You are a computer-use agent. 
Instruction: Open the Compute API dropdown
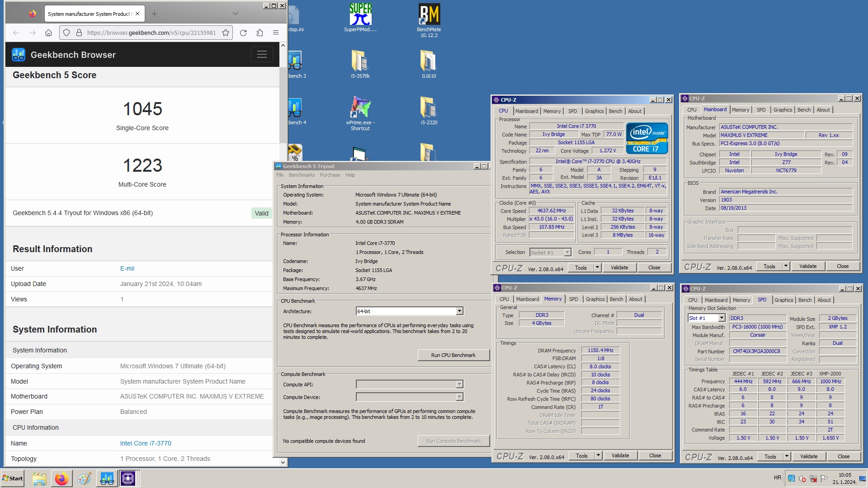[459, 385]
